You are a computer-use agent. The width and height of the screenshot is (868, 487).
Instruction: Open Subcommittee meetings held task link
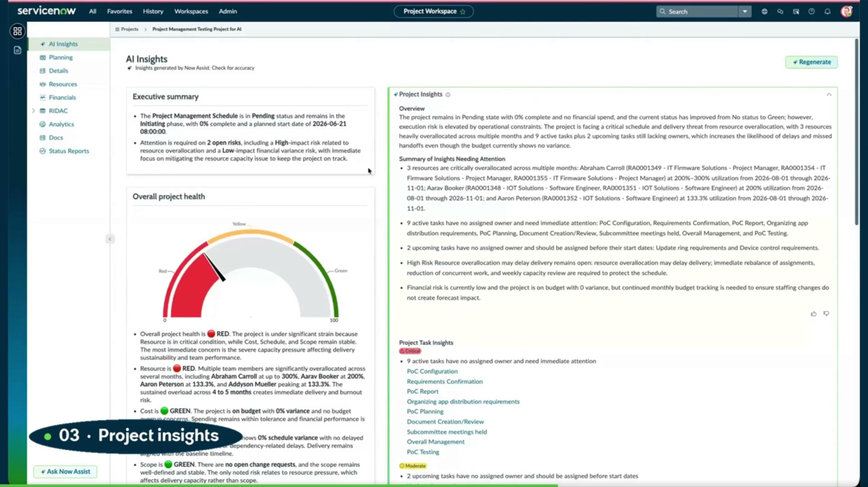446,432
